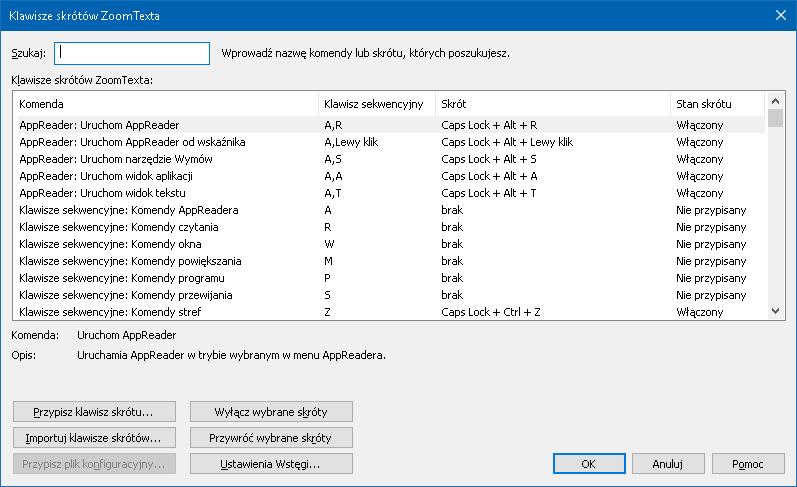Image resolution: width=797 pixels, height=487 pixels.
Task: Select row Klawisze sekwencyjne: Komendy programu
Action: pos(389,278)
